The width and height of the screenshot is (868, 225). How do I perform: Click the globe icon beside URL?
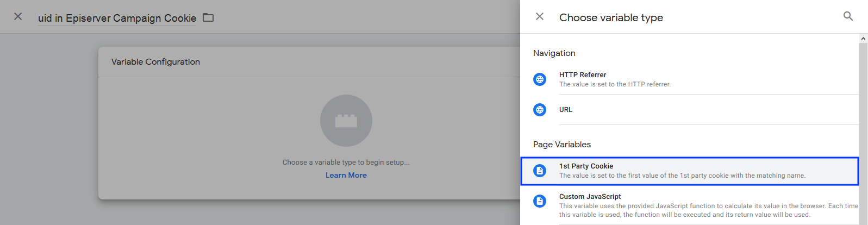(x=540, y=110)
